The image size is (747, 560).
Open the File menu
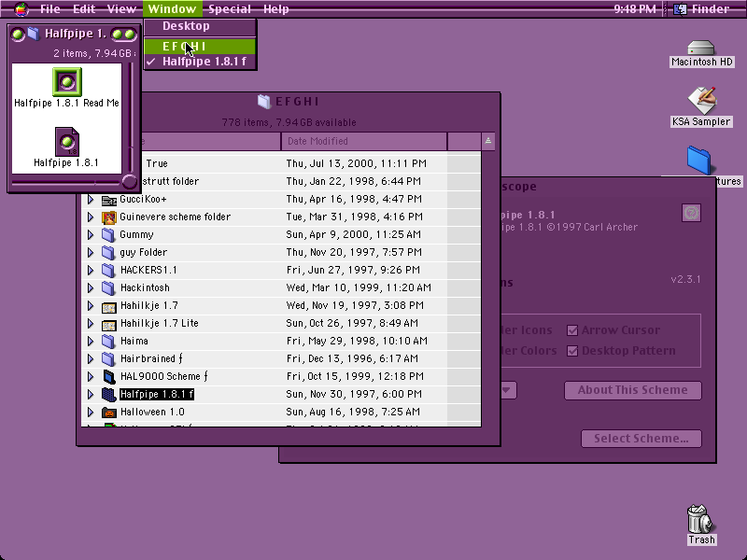[50, 9]
